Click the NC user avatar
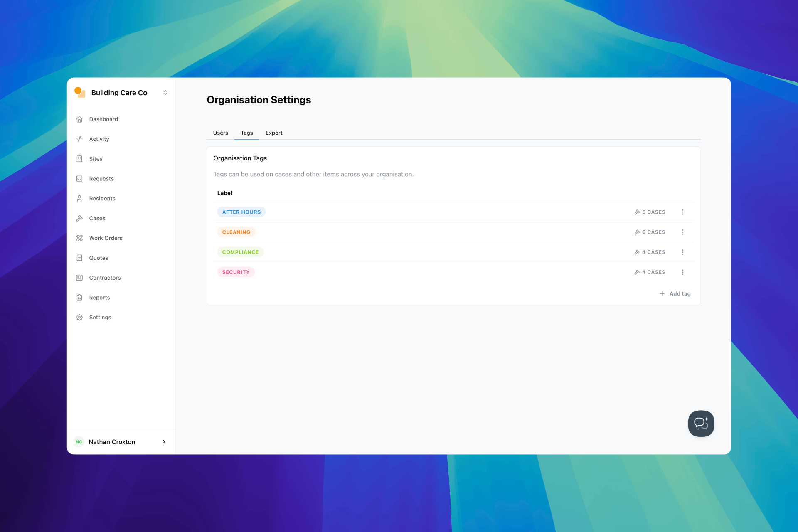The height and width of the screenshot is (532, 798). click(x=79, y=442)
